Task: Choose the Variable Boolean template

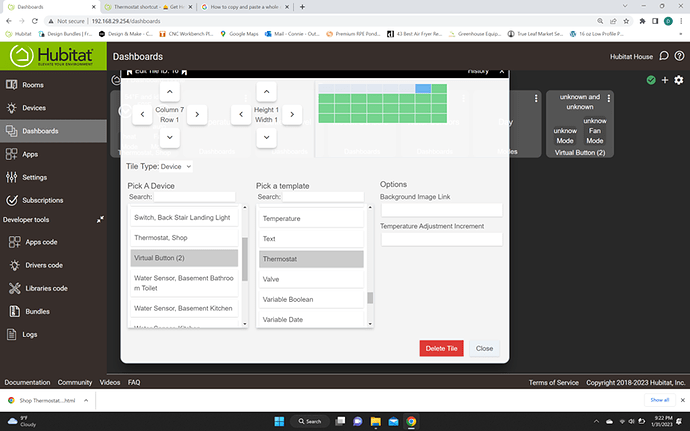Action: coord(311,299)
